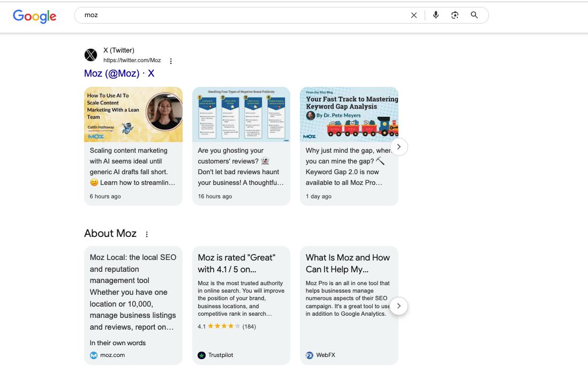Image resolution: width=588 pixels, height=372 pixels.
Task: Open Keyword Gap Analysis train thumbnail
Action: pos(349,114)
